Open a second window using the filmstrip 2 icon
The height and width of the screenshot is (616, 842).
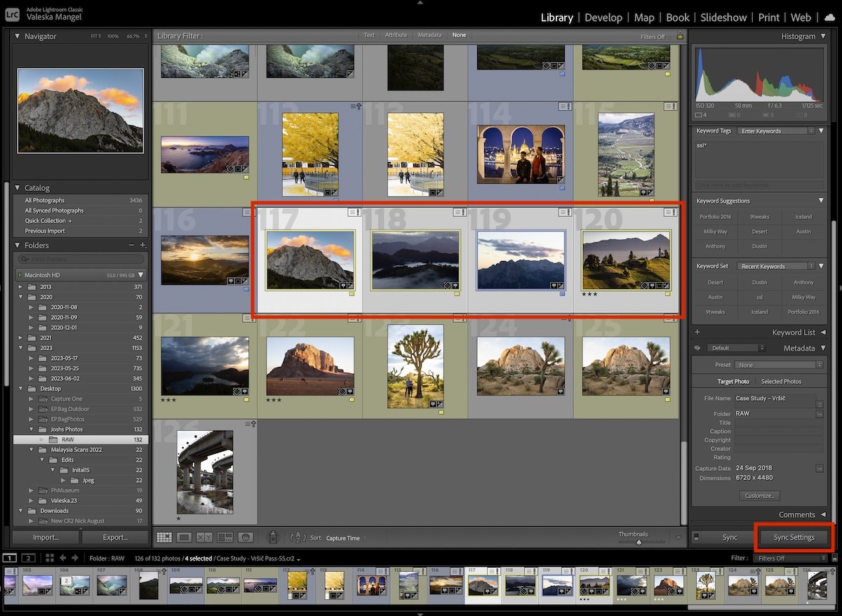[28, 557]
